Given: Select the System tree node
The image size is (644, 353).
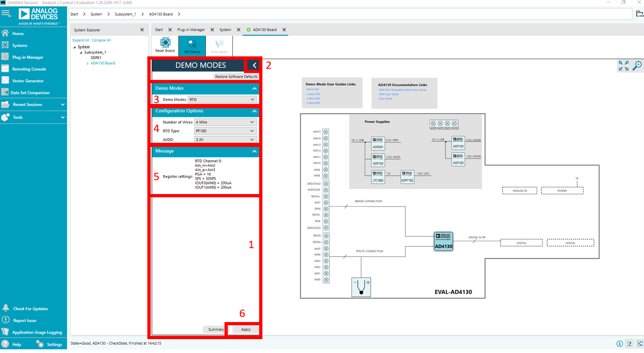Looking at the screenshot, I should point(84,47).
